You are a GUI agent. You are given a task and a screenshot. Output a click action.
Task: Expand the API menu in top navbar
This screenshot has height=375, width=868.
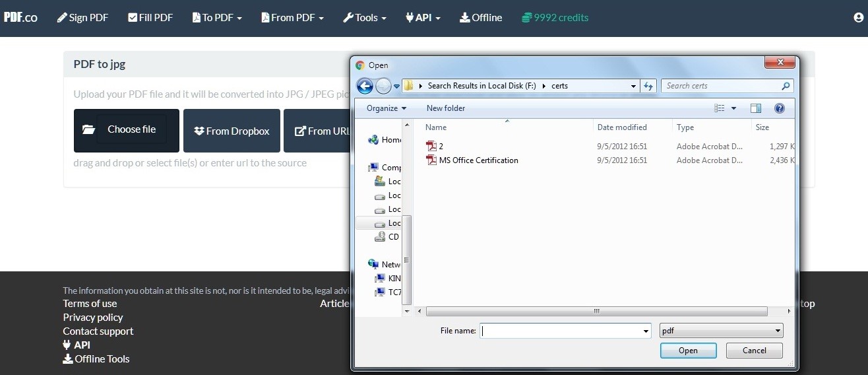(423, 18)
